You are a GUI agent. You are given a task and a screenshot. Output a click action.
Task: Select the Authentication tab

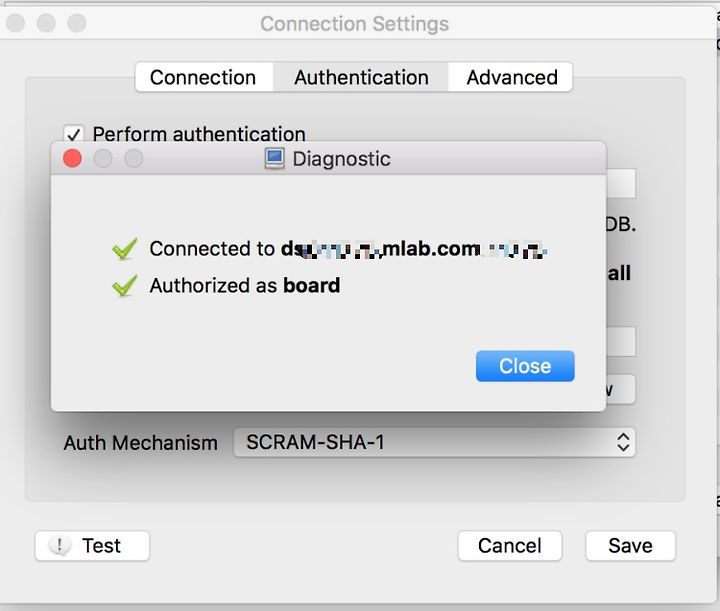click(x=361, y=77)
